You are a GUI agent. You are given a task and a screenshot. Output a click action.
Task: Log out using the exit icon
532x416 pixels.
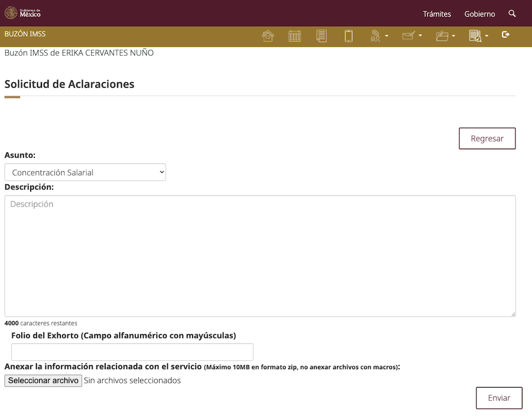pos(505,34)
